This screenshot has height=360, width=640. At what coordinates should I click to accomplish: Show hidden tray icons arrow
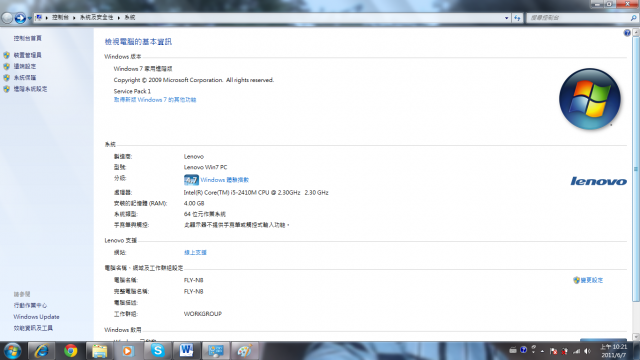coord(542,351)
